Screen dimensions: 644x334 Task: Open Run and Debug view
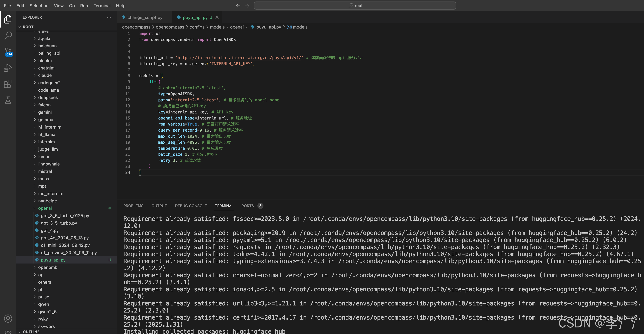[x=8, y=68]
